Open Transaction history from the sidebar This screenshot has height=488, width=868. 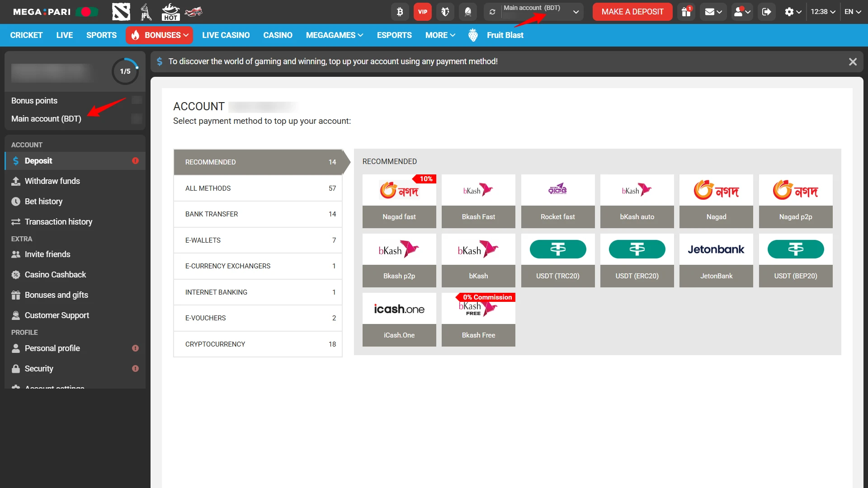click(58, 222)
